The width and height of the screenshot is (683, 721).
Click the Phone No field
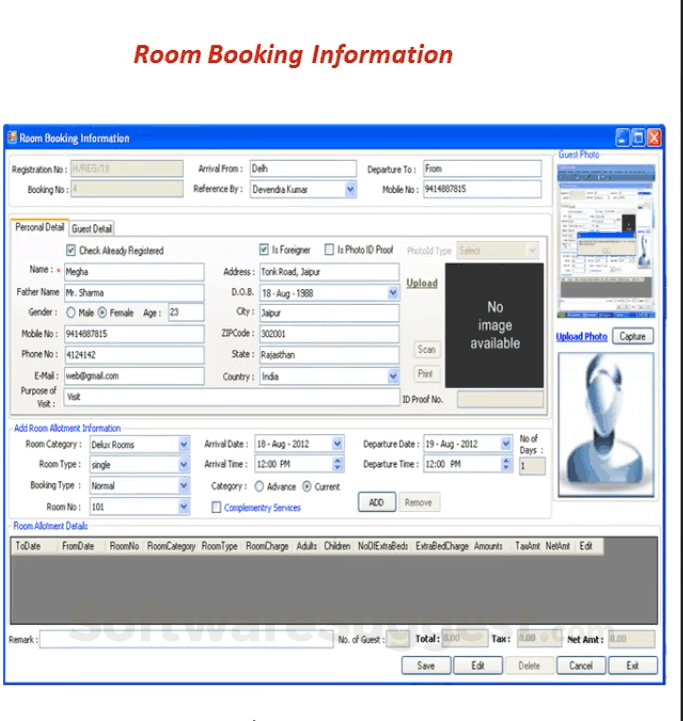pos(134,355)
